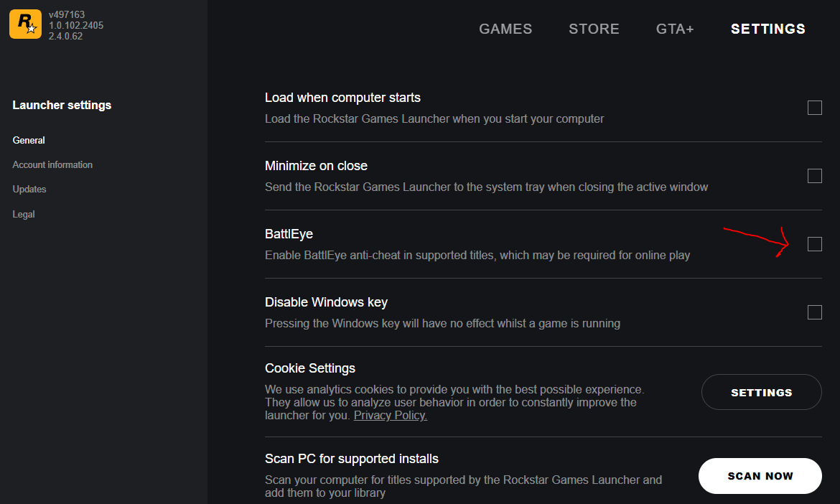Open the Legal sidebar section
The width and height of the screenshot is (840, 504).
pyautogui.click(x=24, y=214)
